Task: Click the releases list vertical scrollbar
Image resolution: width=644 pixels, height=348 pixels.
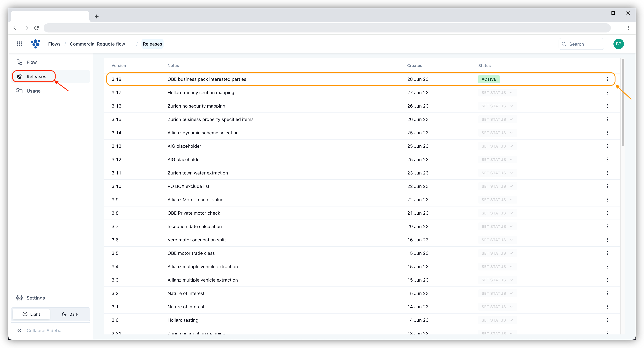Action: [x=623, y=103]
